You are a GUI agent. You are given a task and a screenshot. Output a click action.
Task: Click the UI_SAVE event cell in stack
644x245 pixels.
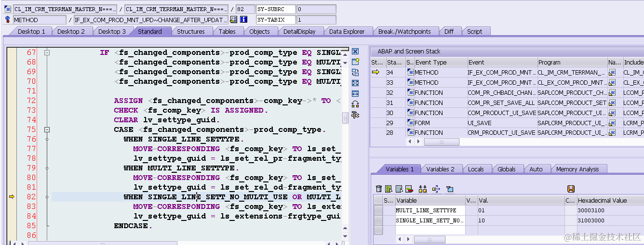pyautogui.click(x=502, y=123)
